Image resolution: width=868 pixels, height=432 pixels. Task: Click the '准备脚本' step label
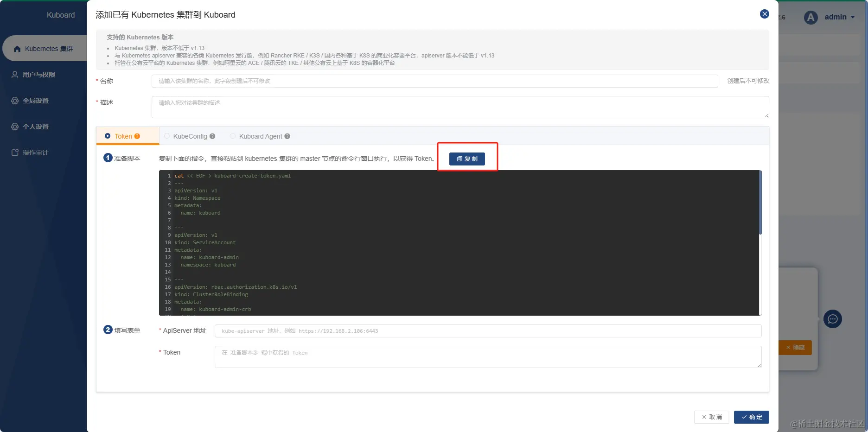tap(127, 159)
